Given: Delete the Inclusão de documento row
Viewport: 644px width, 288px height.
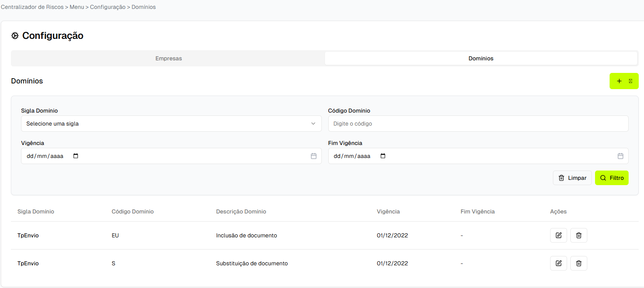Looking at the screenshot, I should 578,235.
